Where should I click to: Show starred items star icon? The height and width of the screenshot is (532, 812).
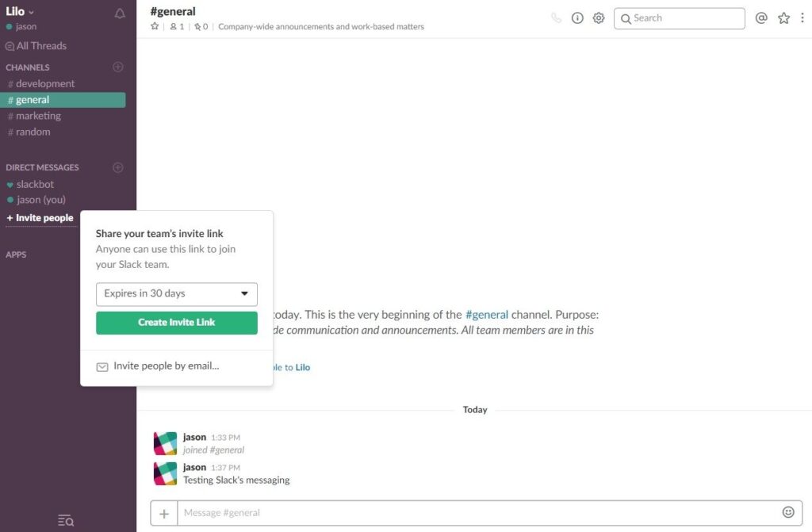point(784,18)
